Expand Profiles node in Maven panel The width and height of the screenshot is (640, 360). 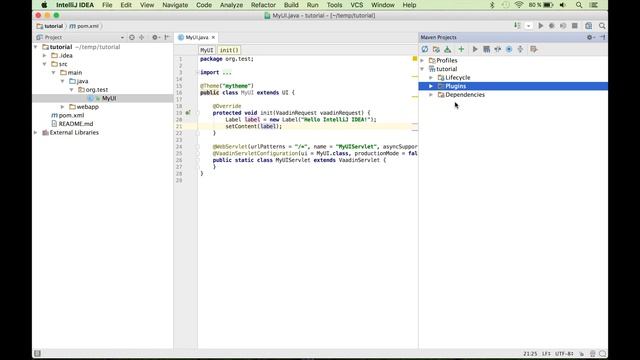pyautogui.click(x=422, y=60)
